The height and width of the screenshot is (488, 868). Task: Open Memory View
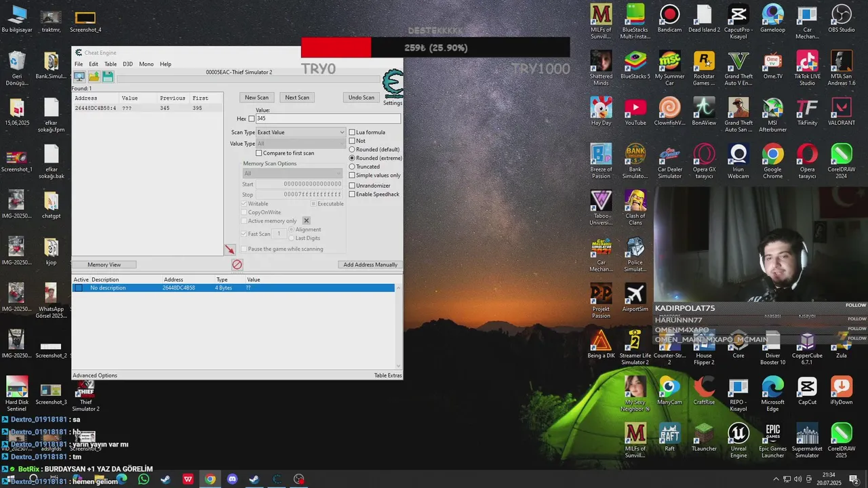click(x=104, y=264)
